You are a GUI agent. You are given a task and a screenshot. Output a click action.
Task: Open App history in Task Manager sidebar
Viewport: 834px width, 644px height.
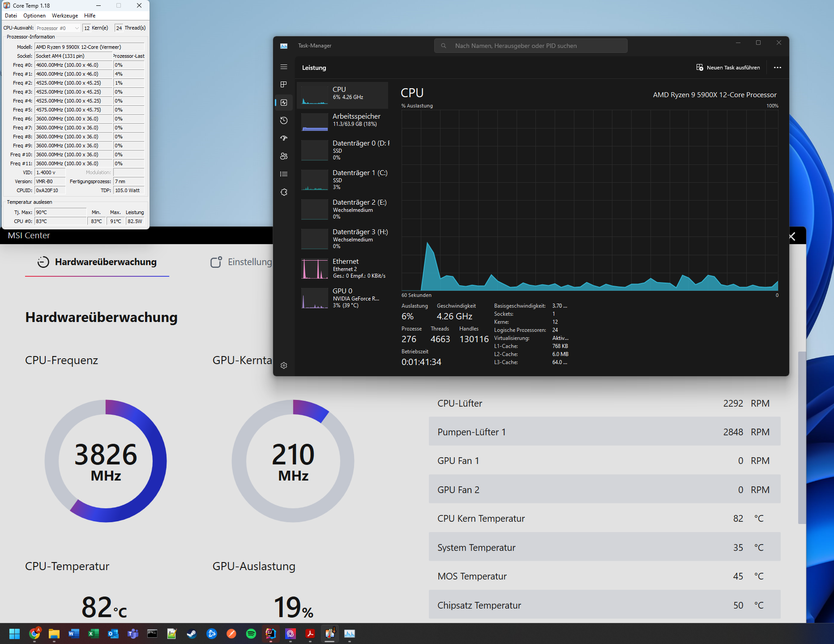pyautogui.click(x=284, y=120)
